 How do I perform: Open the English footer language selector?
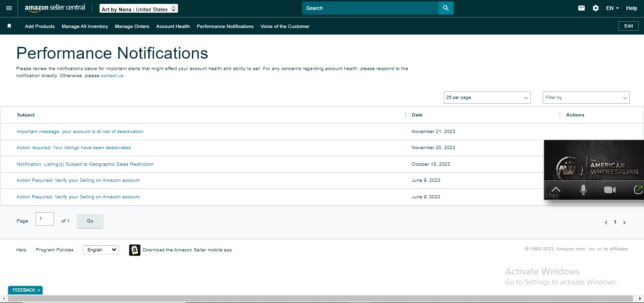pos(101,250)
